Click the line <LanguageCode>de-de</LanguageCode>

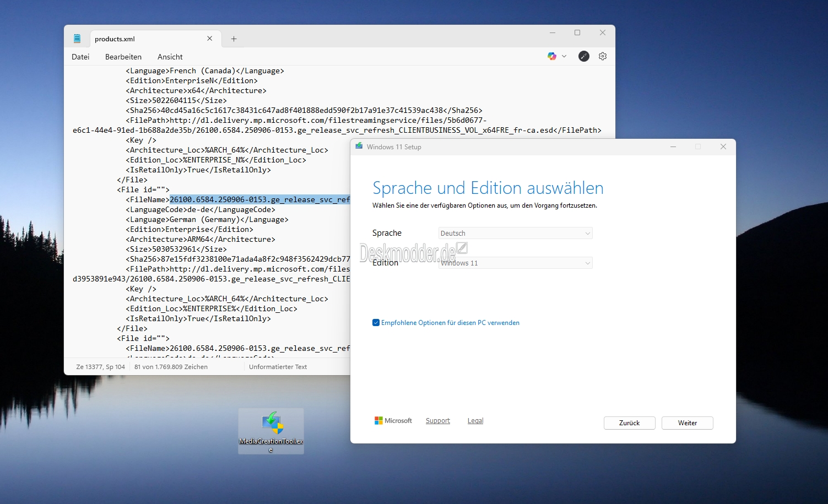[x=201, y=209]
